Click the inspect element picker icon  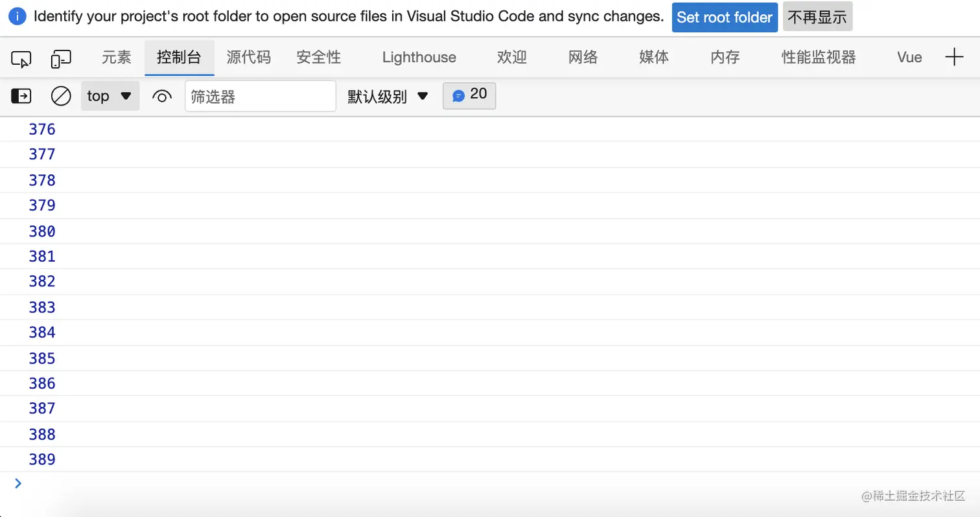(21, 59)
